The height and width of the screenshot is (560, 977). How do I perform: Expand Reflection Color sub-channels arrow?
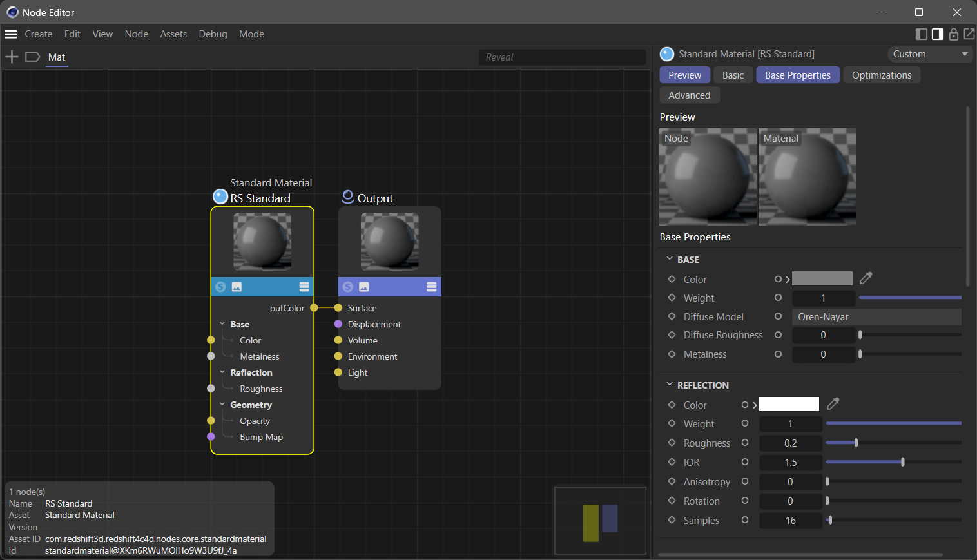[755, 405]
